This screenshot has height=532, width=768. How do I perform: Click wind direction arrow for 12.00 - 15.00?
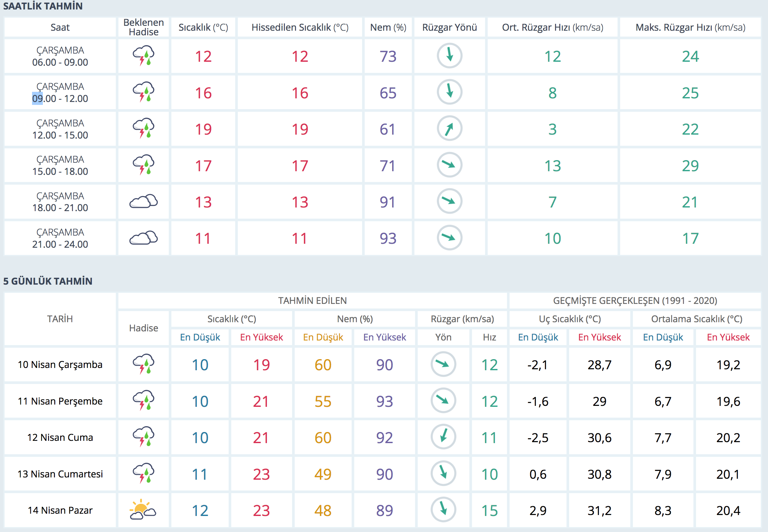click(x=449, y=129)
